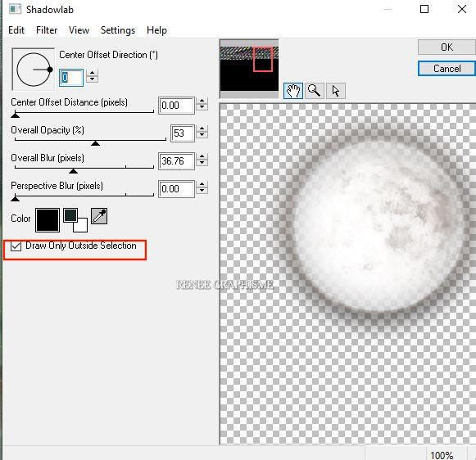Click the Shadowlab title bar icon
Viewport: 476px width, 460px height.
tap(15, 9)
